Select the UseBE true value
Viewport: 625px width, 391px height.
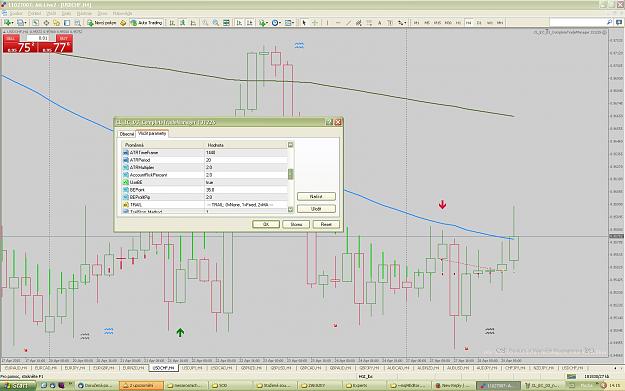coord(246,182)
